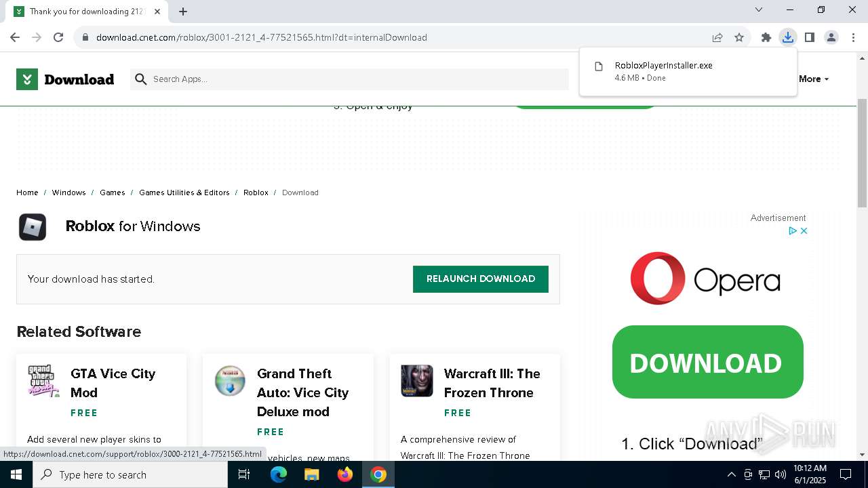Click the browser forward arrow

click(37, 37)
